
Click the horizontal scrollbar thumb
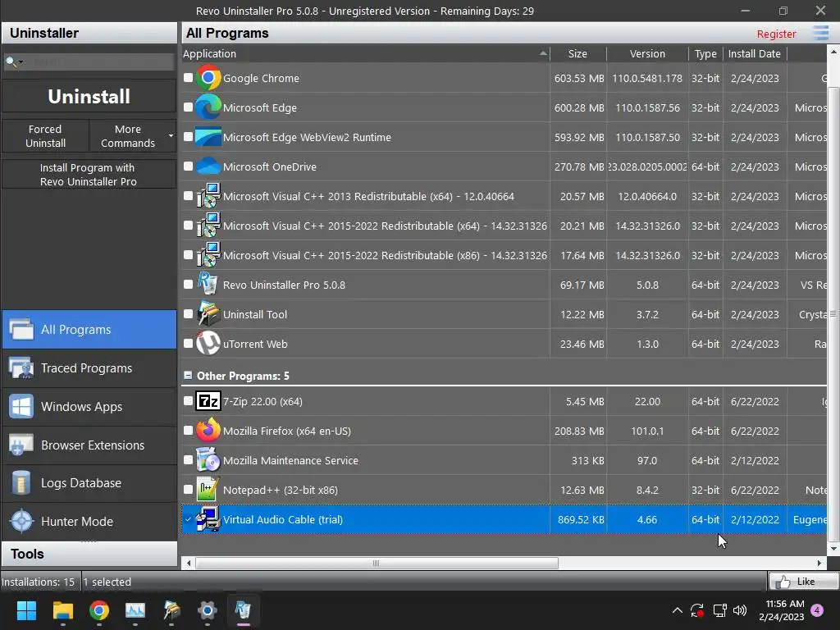377,563
